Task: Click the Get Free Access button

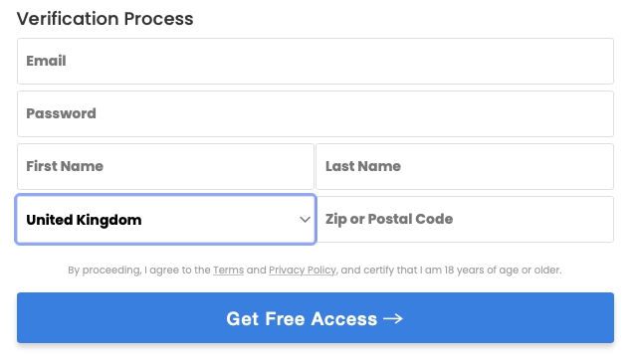Action: (315, 318)
